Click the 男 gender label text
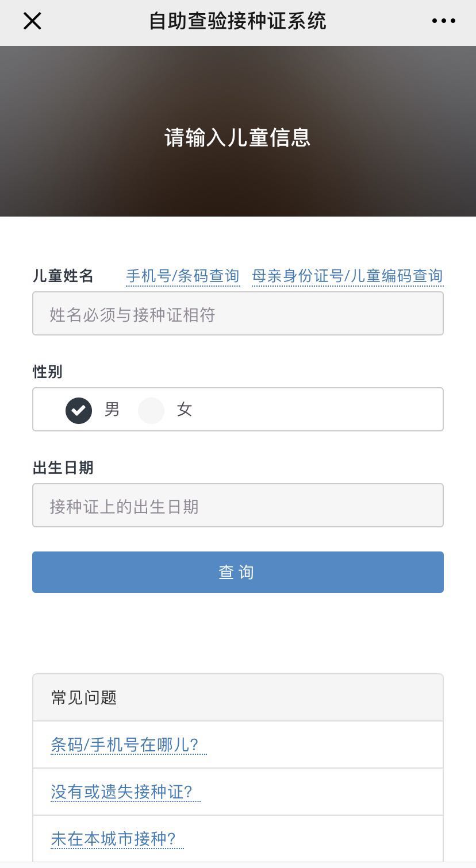 pos(112,410)
